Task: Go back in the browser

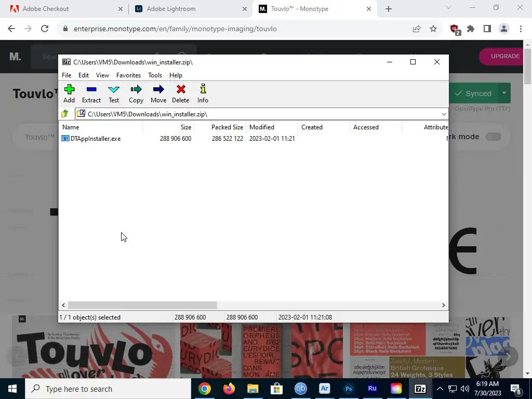Action: (x=11, y=29)
